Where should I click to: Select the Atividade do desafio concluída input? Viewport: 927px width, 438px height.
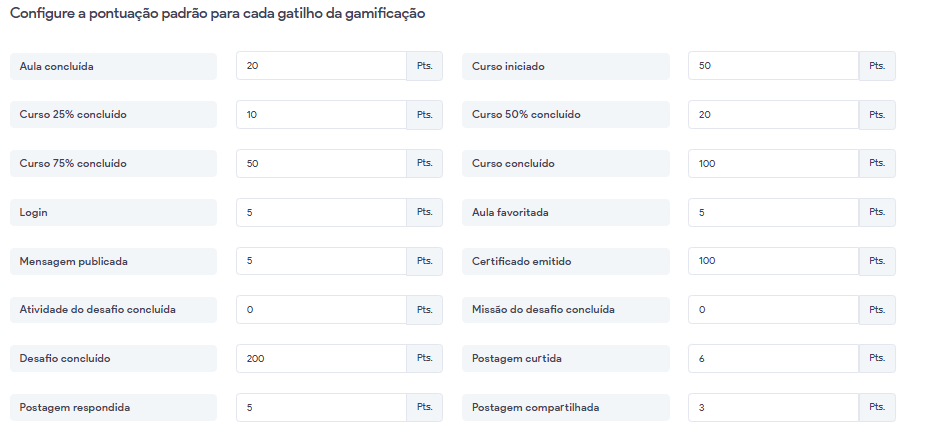321,310
